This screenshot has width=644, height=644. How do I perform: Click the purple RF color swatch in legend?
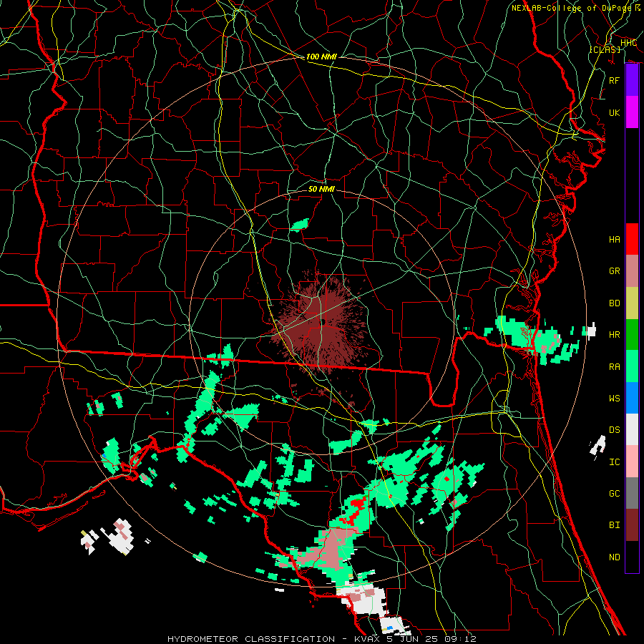pos(632,80)
